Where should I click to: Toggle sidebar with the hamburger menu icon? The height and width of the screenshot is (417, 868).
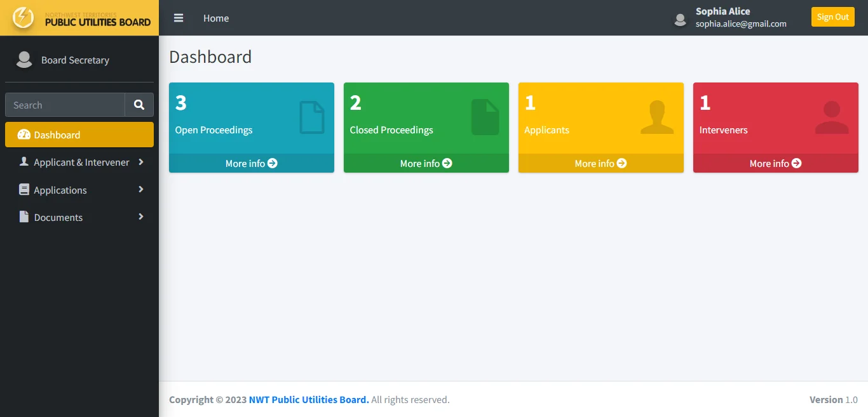179,18
